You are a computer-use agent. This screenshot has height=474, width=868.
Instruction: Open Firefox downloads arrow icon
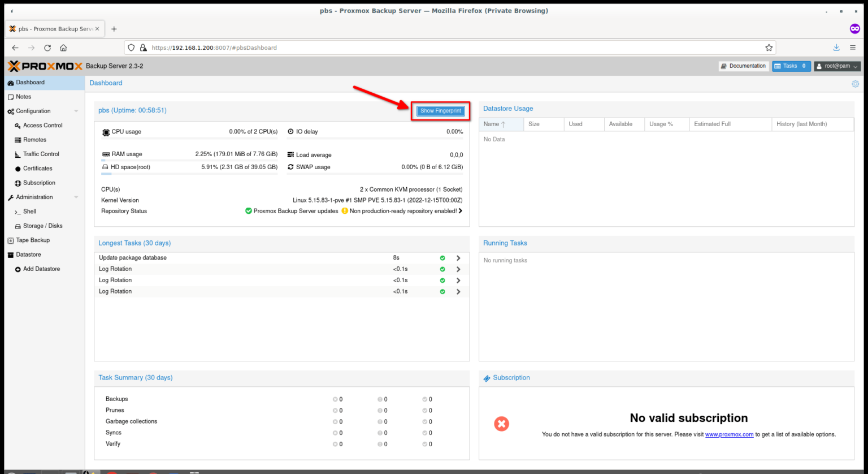pyautogui.click(x=836, y=48)
